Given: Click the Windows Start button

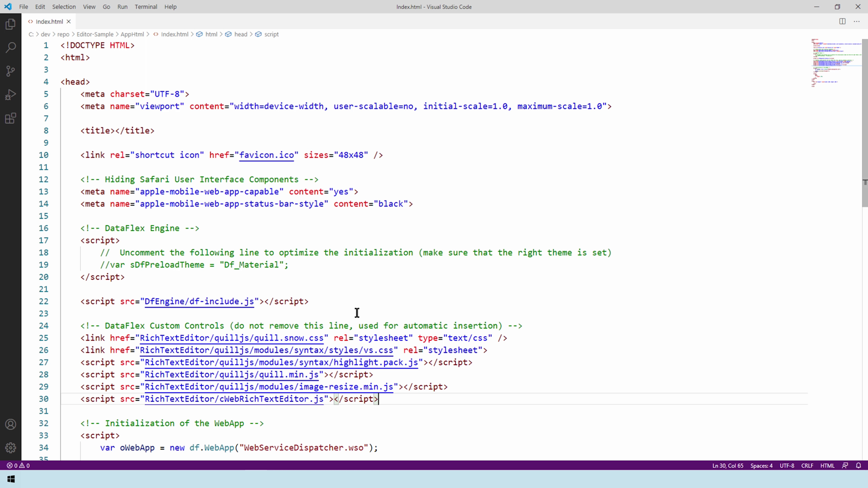Looking at the screenshot, I should click(x=11, y=479).
